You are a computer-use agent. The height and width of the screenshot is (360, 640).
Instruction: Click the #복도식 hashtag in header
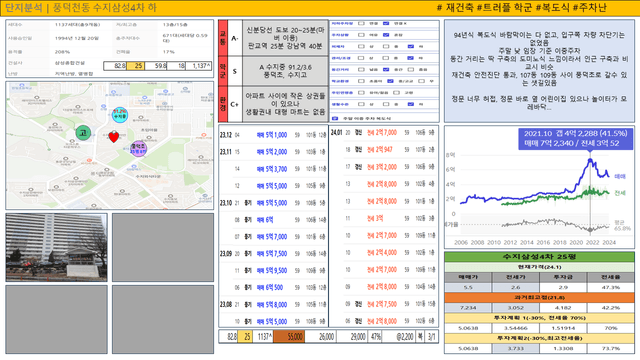point(553,7)
